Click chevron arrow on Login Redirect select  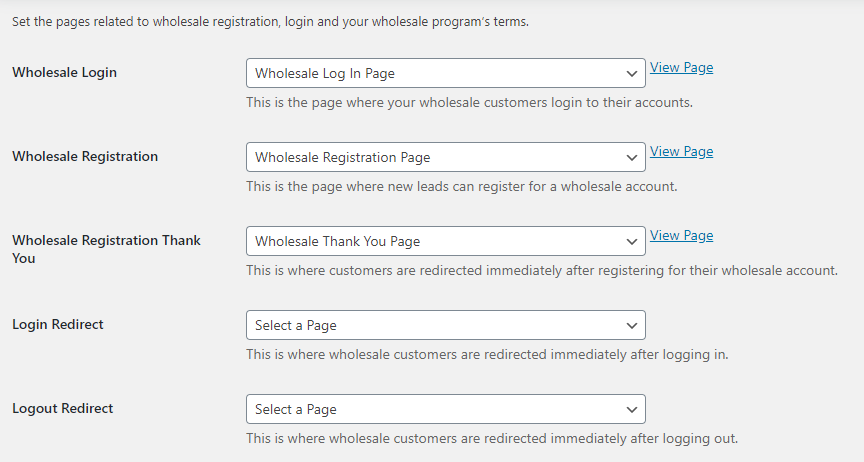631,325
